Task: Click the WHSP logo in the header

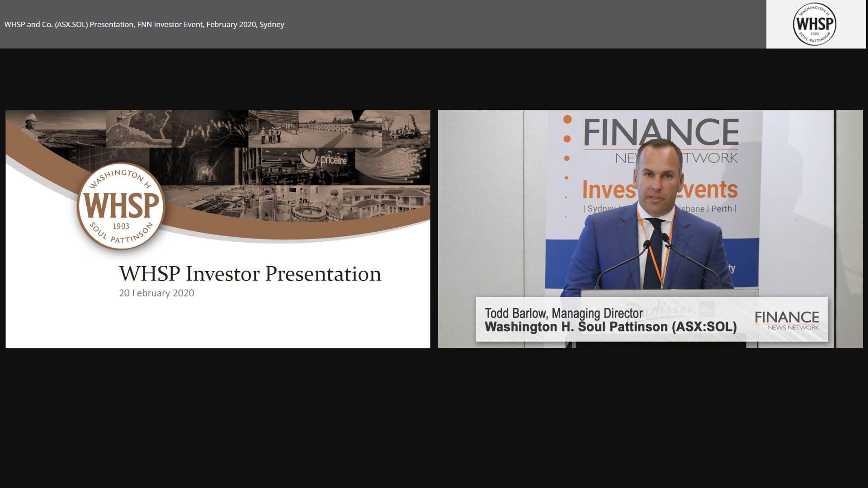Action: pos(815,24)
